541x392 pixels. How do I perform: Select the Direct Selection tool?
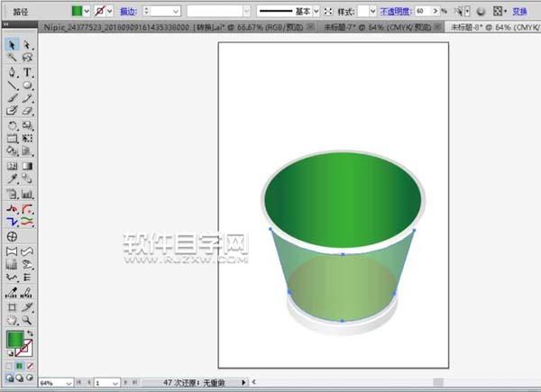(27, 45)
